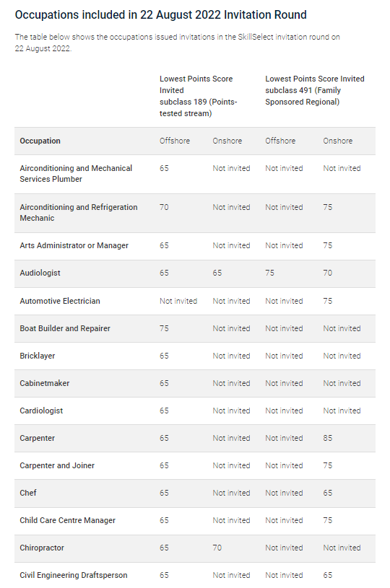Screen dimensions: 390x588
Task: Select the Boat Builder and Repairer occupation
Action: pyautogui.click(x=65, y=328)
